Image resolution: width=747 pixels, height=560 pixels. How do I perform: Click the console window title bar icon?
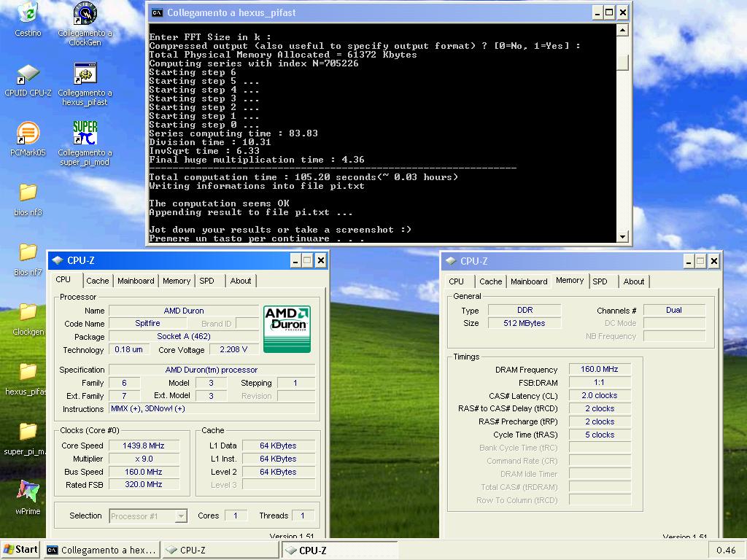(157, 13)
